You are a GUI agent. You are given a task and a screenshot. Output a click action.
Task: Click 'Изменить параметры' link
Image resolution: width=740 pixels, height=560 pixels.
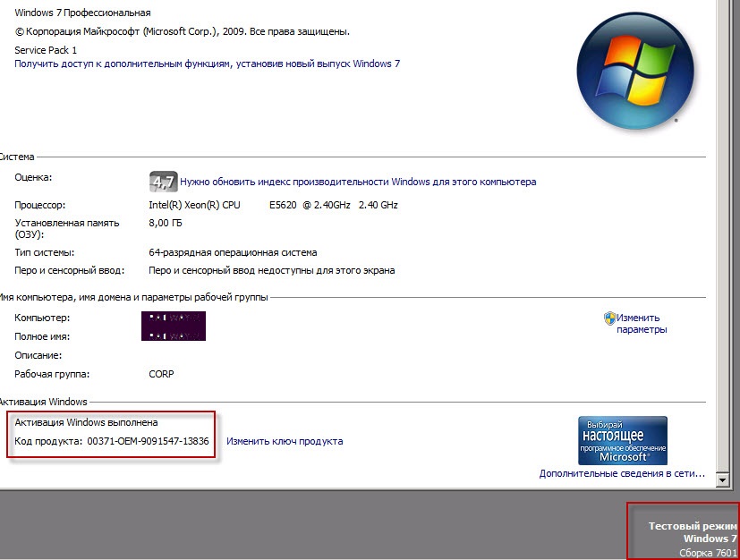(x=642, y=324)
